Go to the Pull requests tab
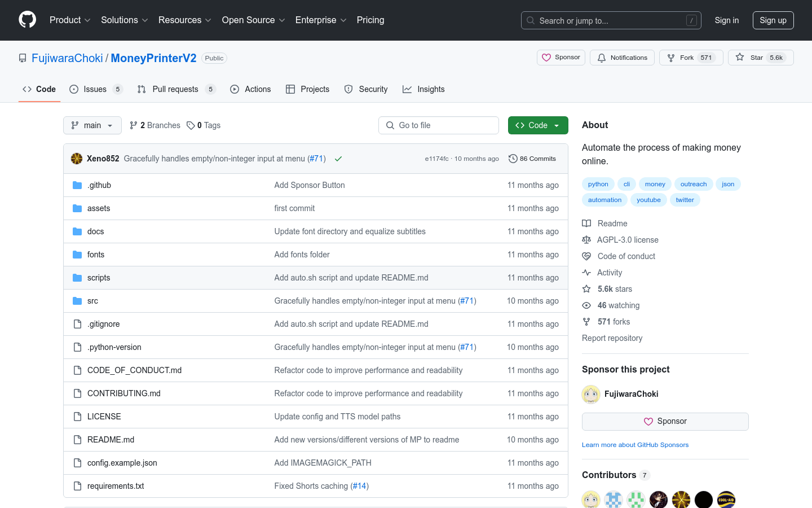The height and width of the screenshot is (508, 812). pos(175,89)
